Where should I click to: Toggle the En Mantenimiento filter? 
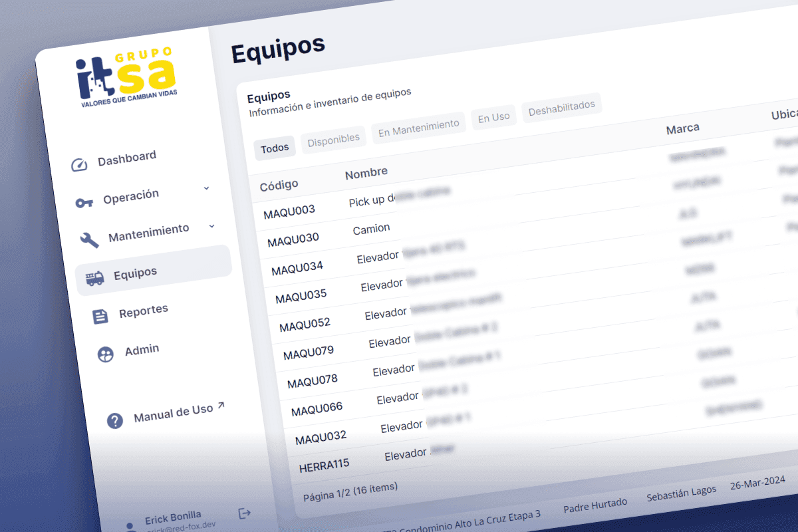coord(418,124)
